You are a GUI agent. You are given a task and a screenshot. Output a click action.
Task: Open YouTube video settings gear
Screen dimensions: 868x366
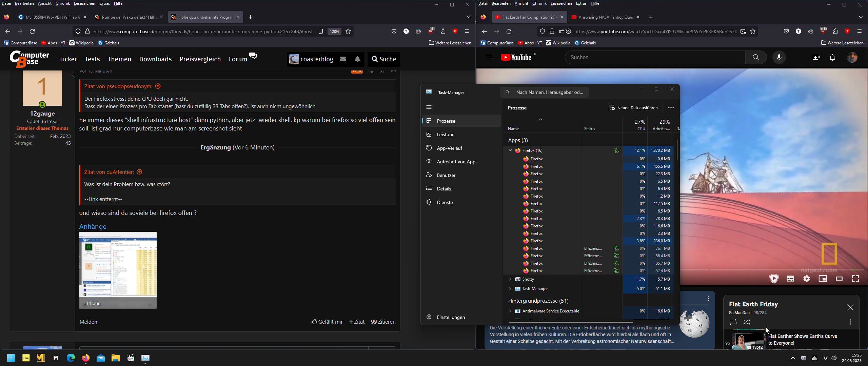tap(806, 279)
